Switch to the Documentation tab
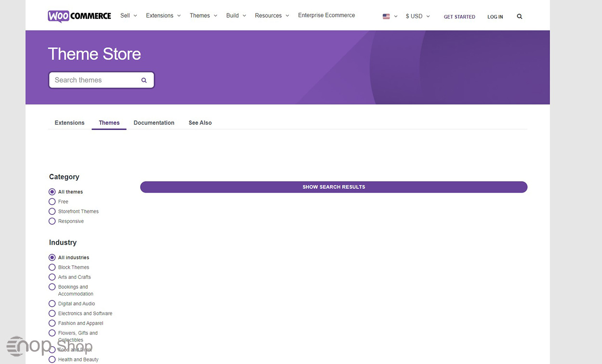The width and height of the screenshot is (602, 364). pos(154,123)
